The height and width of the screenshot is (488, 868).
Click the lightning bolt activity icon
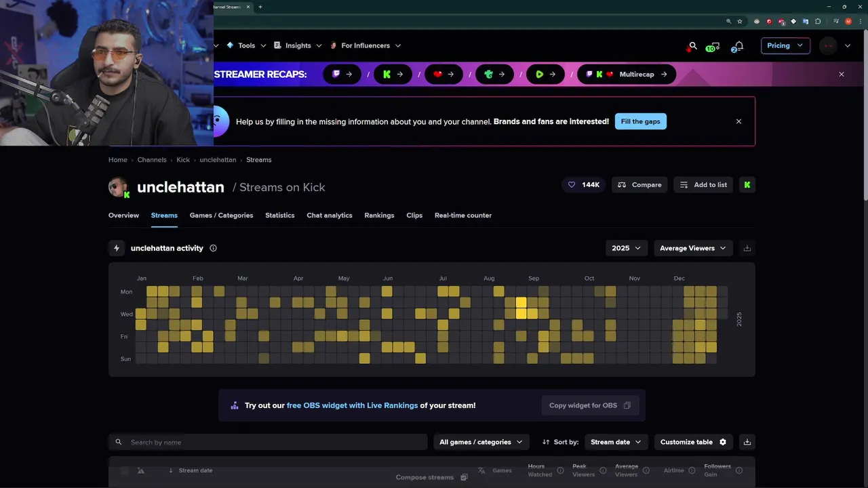117,248
